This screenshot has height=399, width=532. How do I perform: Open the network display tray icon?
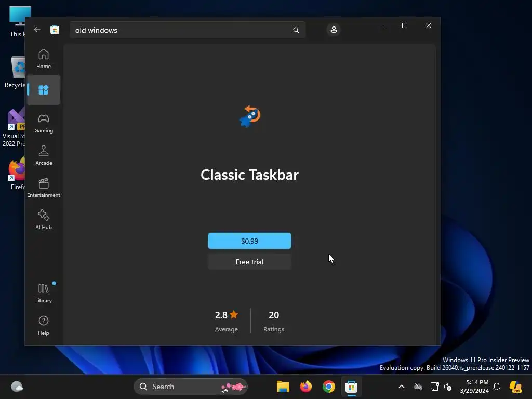pos(434,387)
